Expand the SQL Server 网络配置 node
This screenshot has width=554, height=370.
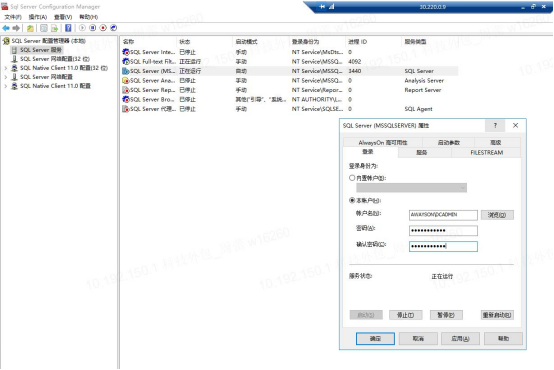tap(6, 77)
